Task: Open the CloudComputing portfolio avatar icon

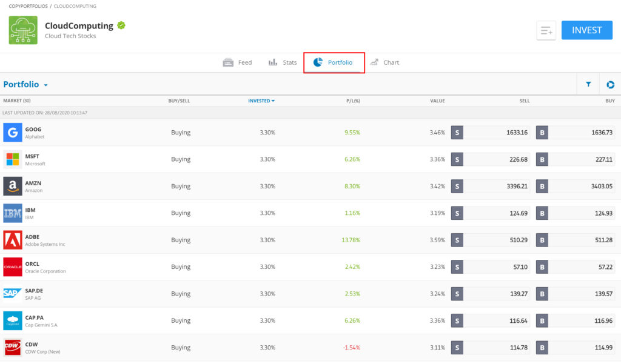Action: pos(23,30)
